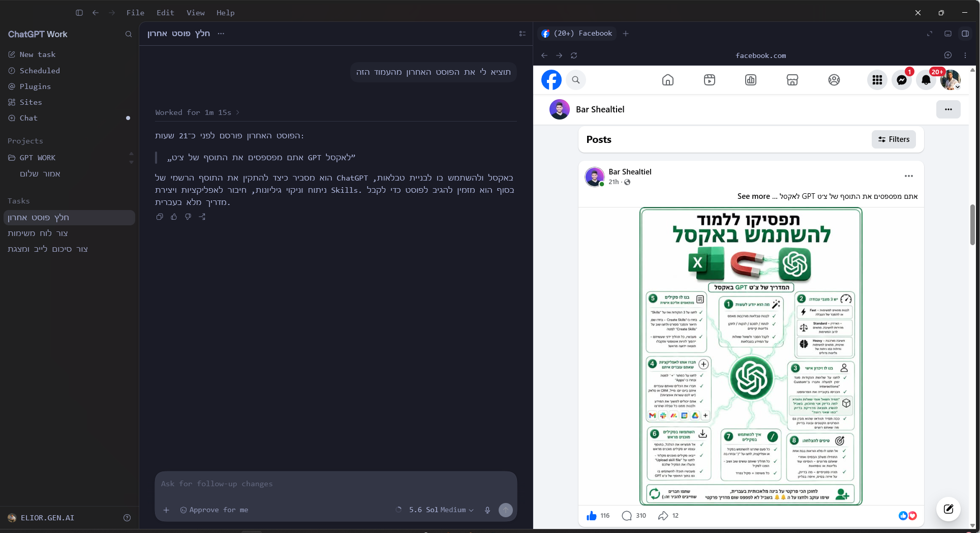Click the Facebook logo
The image size is (980, 533).
(552, 80)
